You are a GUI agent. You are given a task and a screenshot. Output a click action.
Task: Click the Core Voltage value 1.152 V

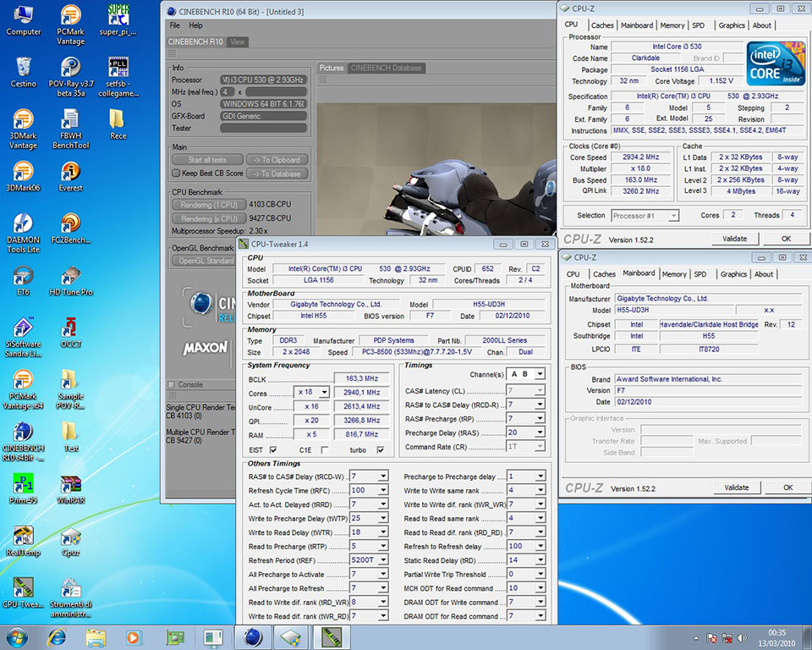[x=721, y=81]
